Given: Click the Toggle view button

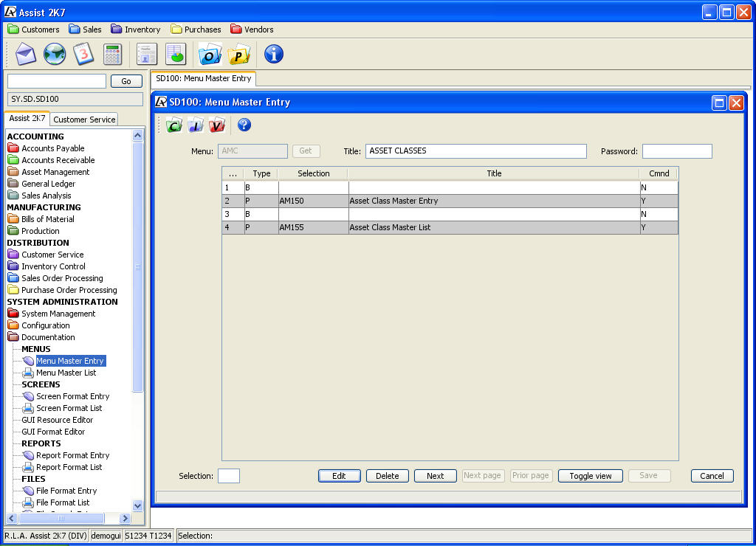Looking at the screenshot, I should [590, 476].
